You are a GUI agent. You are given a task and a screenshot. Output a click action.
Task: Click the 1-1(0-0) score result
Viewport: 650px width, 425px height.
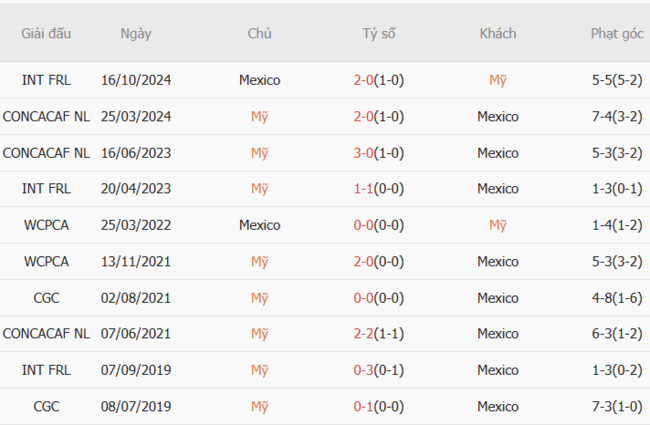(x=378, y=189)
